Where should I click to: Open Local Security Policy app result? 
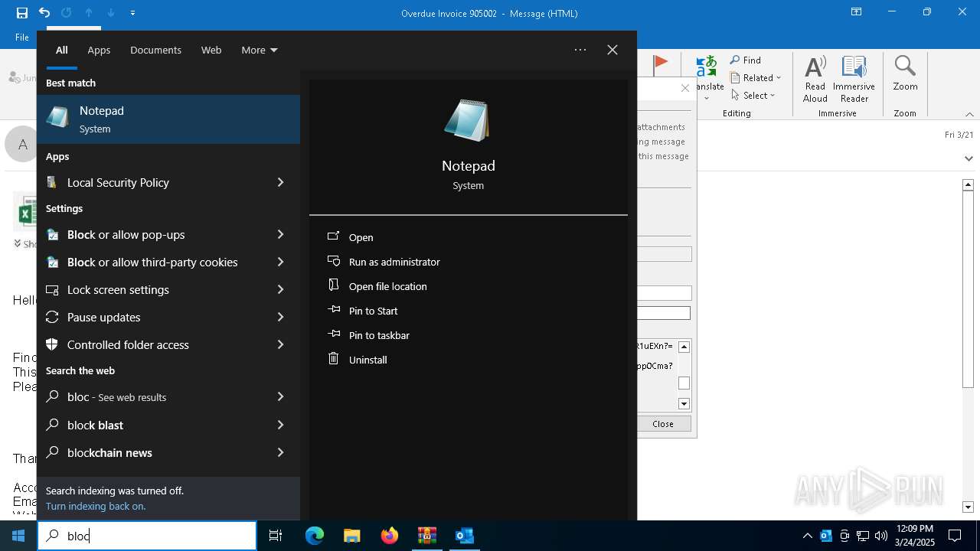click(x=118, y=182)
